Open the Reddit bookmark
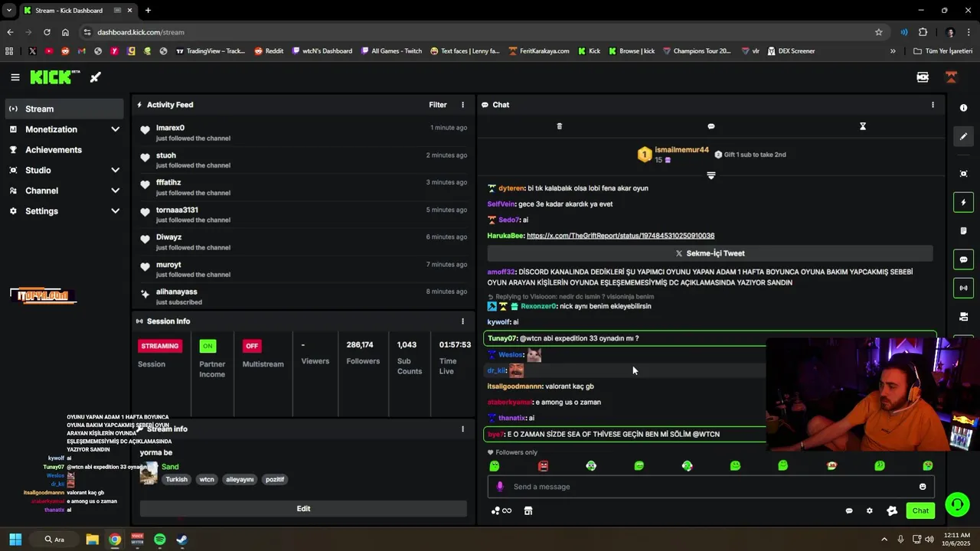This screenshot has height=551, width=980. click(269, 51)
